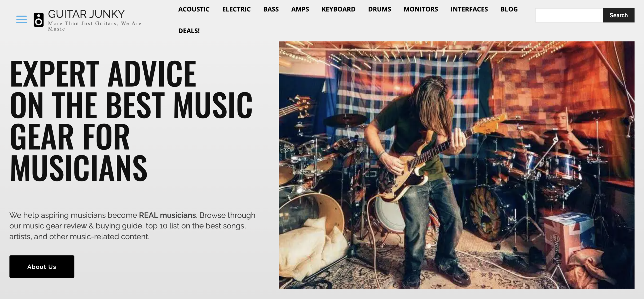Click the Expert Advice headline
Screen dimensions: 644x299
[131, 120]
